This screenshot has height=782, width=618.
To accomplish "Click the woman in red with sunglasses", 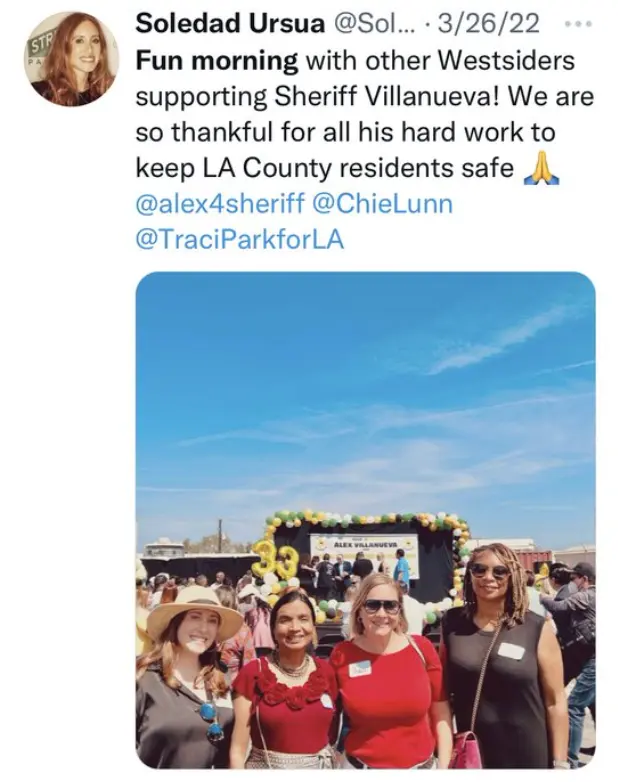I will (x=388, y=673).
